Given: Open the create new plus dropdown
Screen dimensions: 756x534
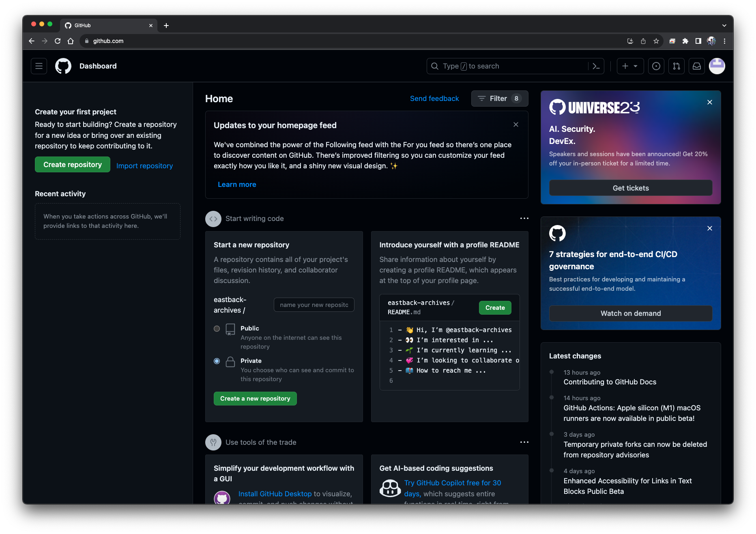Looking at the screenshot, I should 630,66.
